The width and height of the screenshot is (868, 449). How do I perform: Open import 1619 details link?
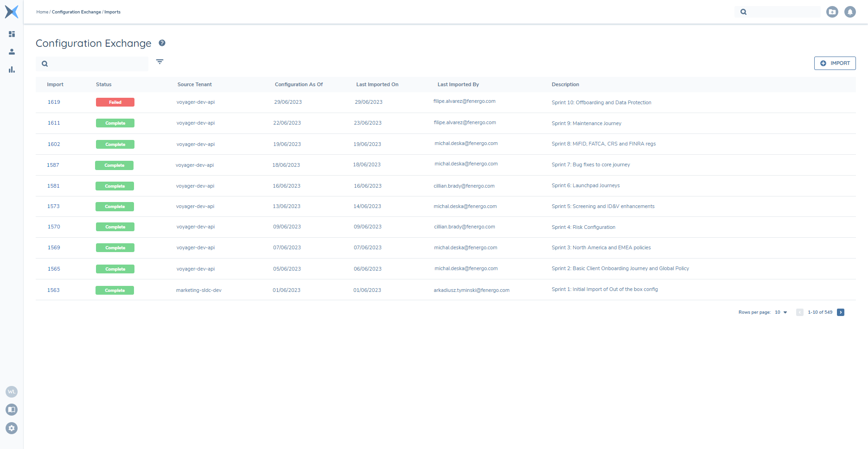[x=54, y=101]
